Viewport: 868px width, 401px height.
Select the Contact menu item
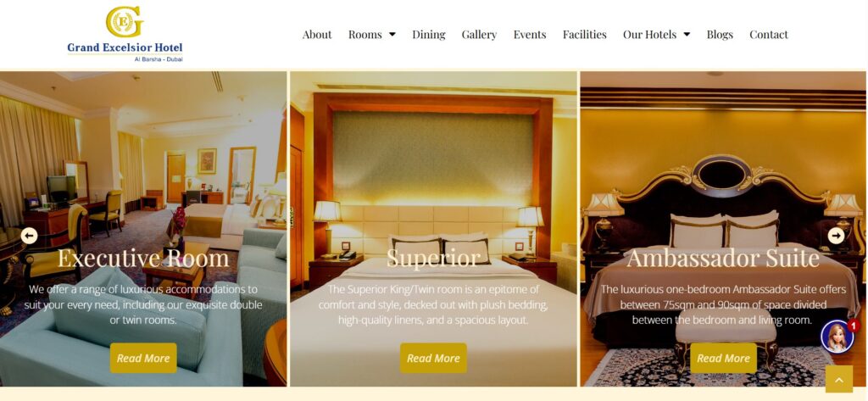(x=769, y=35)
